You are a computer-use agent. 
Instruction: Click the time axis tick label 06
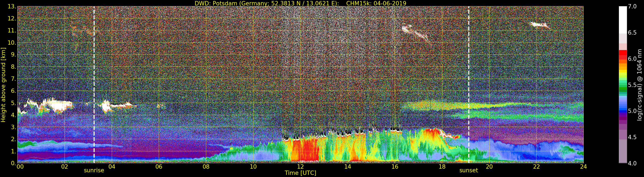[159, 167]
